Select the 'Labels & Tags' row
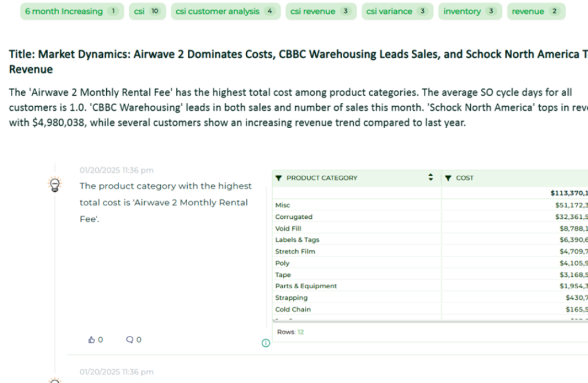588x383 pixels. [430, 239]
